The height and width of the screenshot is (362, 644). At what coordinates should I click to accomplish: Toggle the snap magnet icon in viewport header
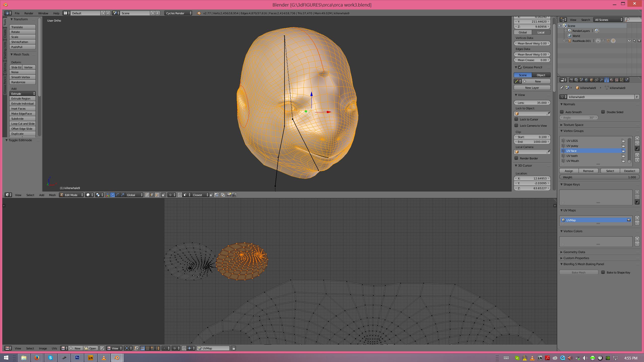(180, 195)
